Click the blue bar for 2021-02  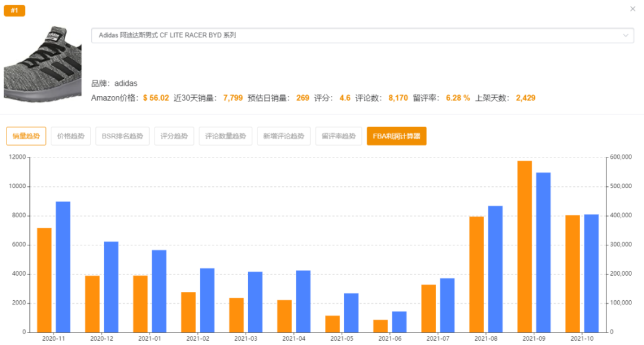[x=208, y=300]
